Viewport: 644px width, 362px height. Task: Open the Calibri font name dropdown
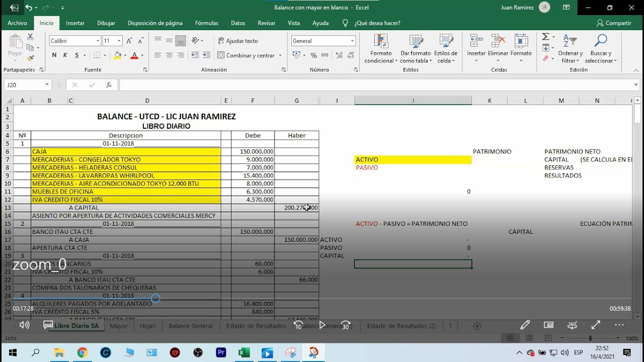tap(98, 41)
